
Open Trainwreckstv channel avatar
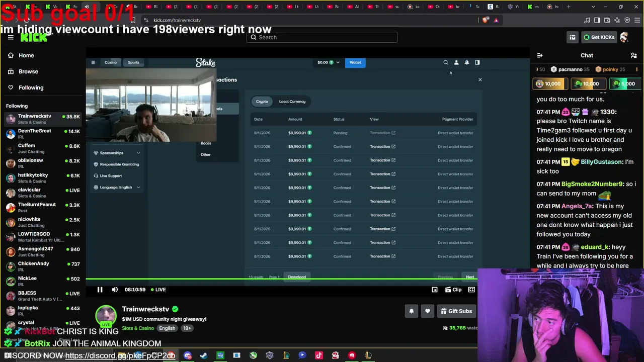106,316
